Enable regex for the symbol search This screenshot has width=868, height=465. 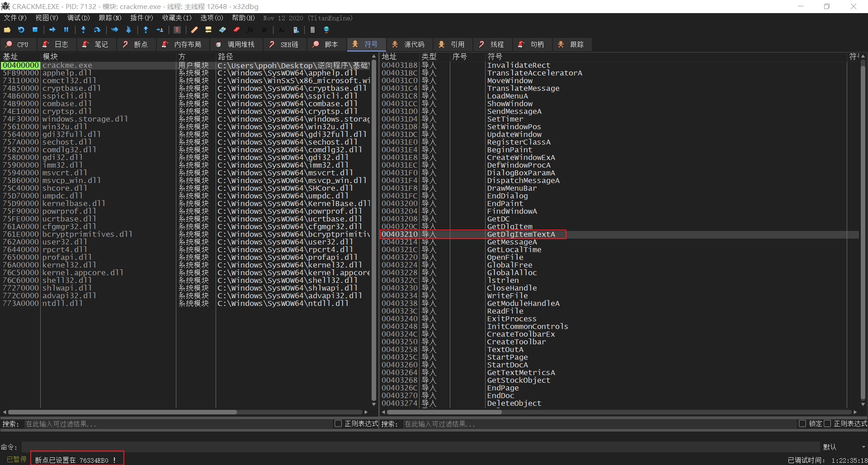(x=828, y=423)
